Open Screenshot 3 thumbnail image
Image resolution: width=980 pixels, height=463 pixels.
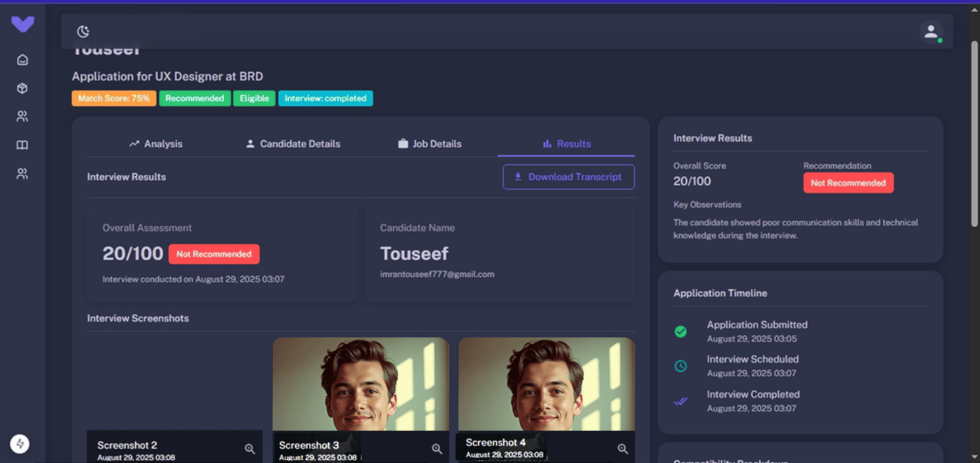click(361, 384)
